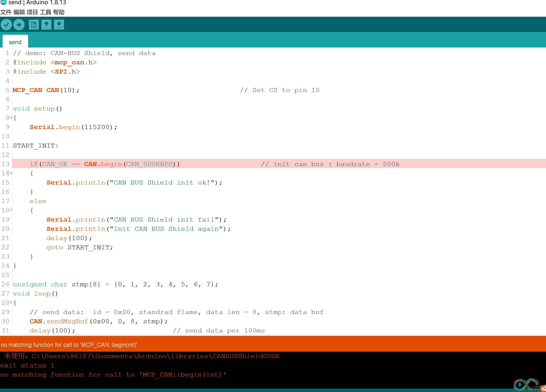This screenshot has height=392, width=546.
Task: Click the Upload arrow button
Action: click(19, 25)
